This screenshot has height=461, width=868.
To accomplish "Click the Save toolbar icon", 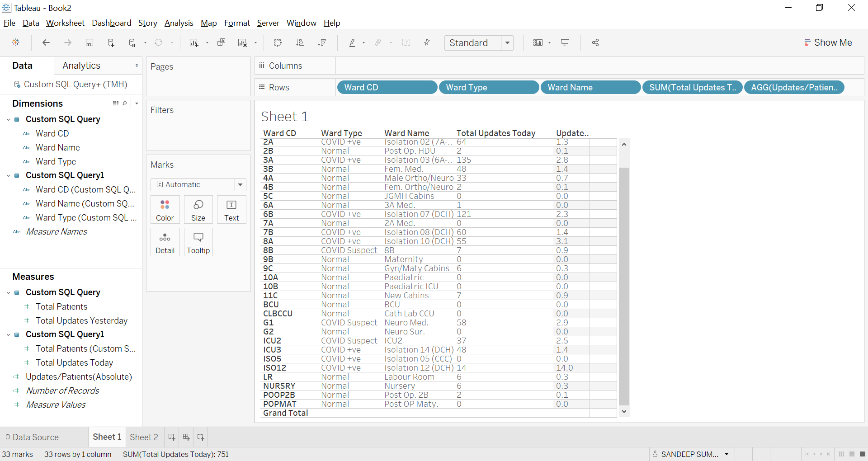I will tap(90, 42).
